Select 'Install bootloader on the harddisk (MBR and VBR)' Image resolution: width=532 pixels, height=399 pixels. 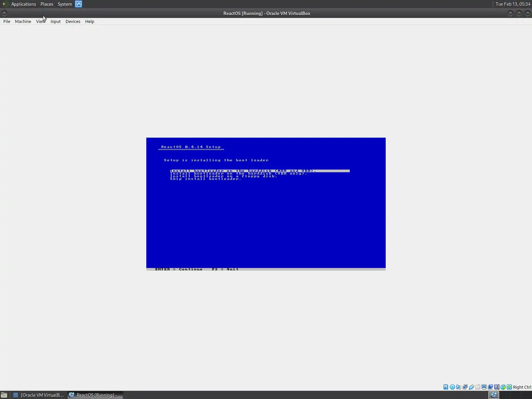(260, 171)
